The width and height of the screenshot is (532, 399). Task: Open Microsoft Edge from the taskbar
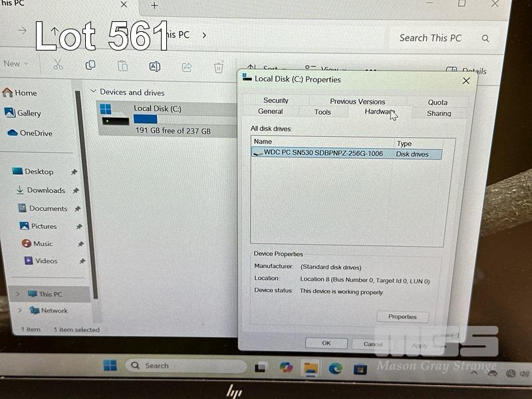click(335, 368)
